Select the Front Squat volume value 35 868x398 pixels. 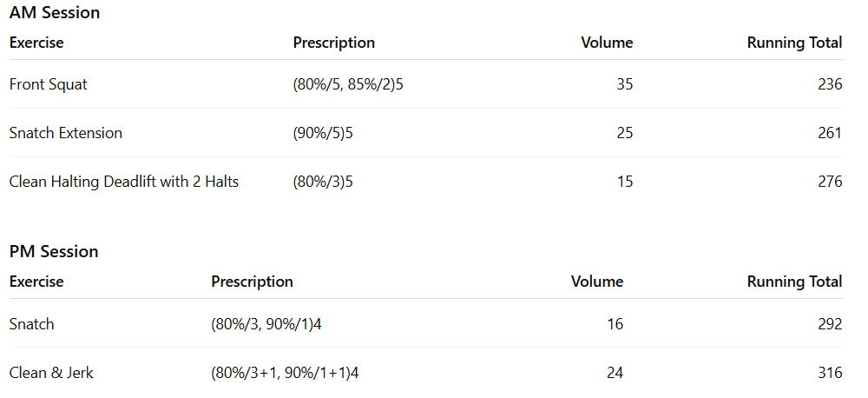click(x=624, y=84)
